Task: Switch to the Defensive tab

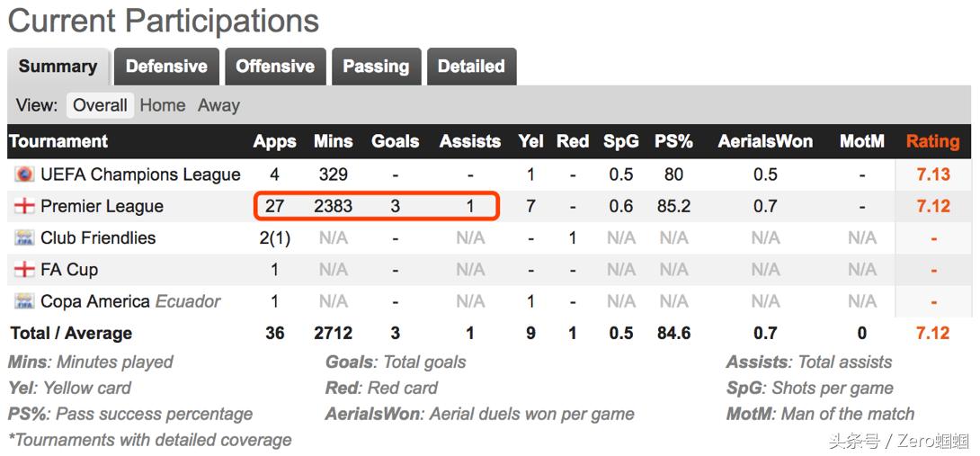Action: [166, 67]
